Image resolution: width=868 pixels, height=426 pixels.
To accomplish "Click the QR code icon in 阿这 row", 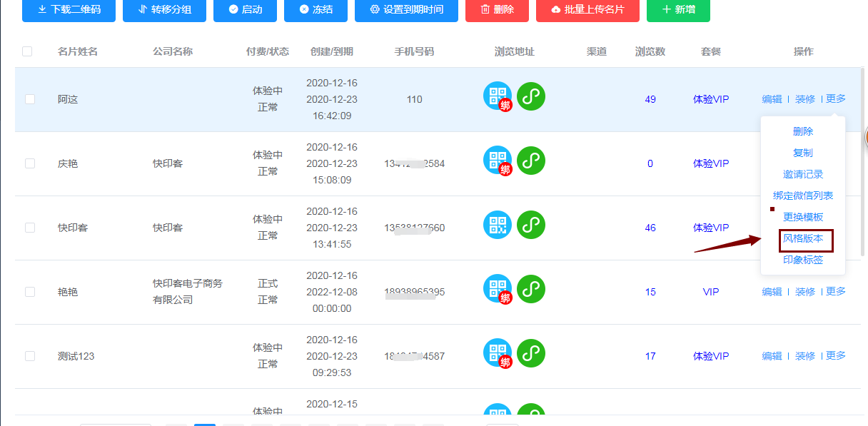I will (497, 96).
